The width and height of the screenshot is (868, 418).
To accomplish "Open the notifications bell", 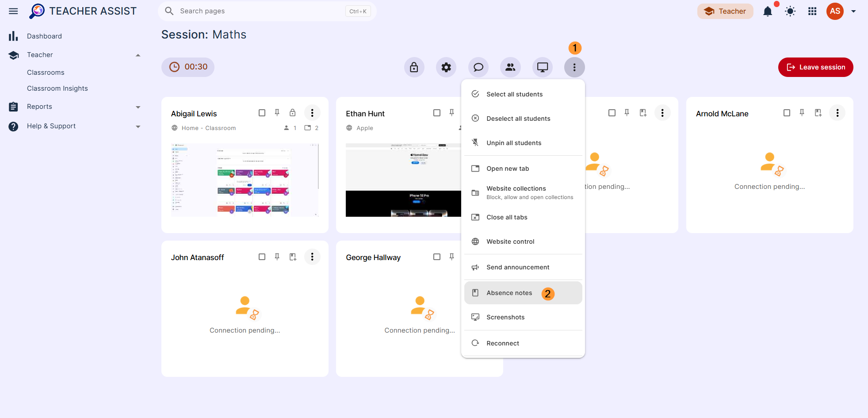I will (x=768, y=12).
